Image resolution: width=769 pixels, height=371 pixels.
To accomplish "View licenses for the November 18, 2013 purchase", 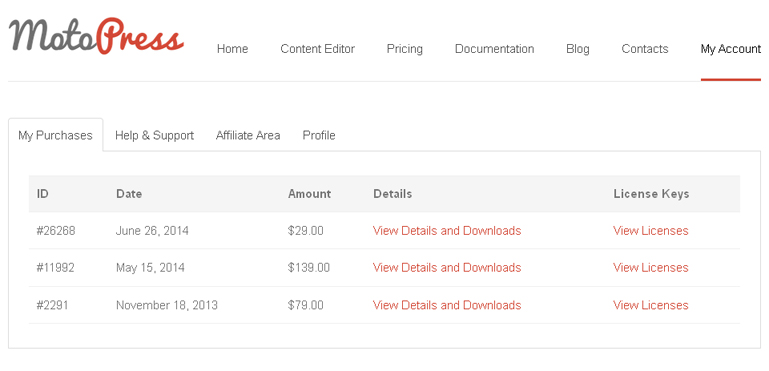I will 651,305.
